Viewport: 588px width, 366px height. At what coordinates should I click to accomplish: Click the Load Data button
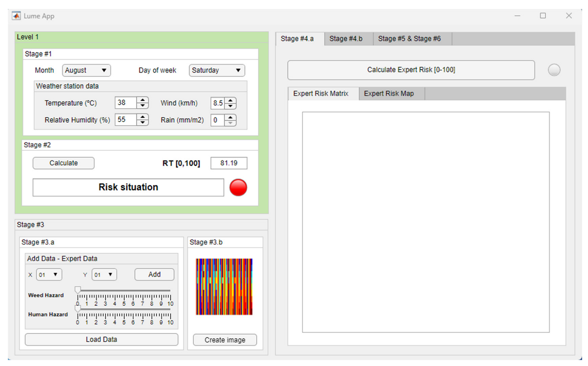pos(101,339)
